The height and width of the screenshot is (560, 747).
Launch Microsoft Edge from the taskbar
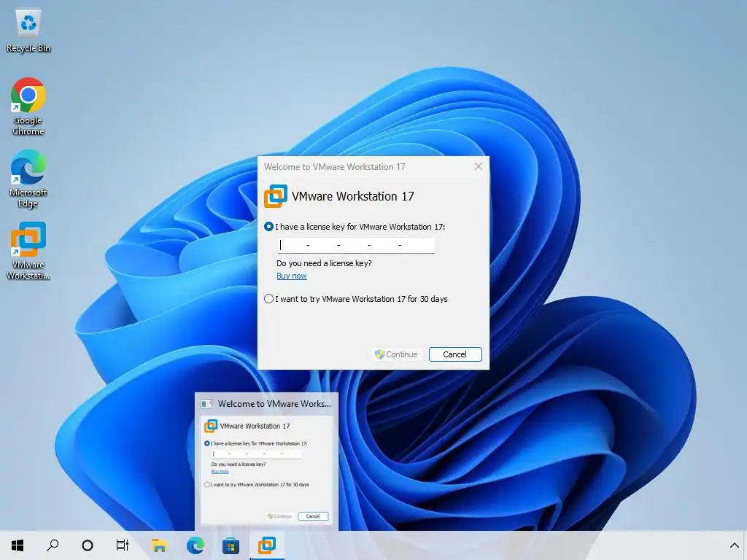(x=195, y=545)
